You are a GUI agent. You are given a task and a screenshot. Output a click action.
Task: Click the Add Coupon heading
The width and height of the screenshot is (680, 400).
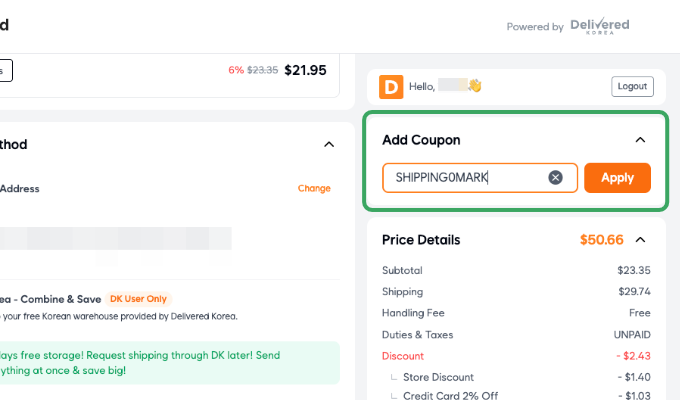421,140
